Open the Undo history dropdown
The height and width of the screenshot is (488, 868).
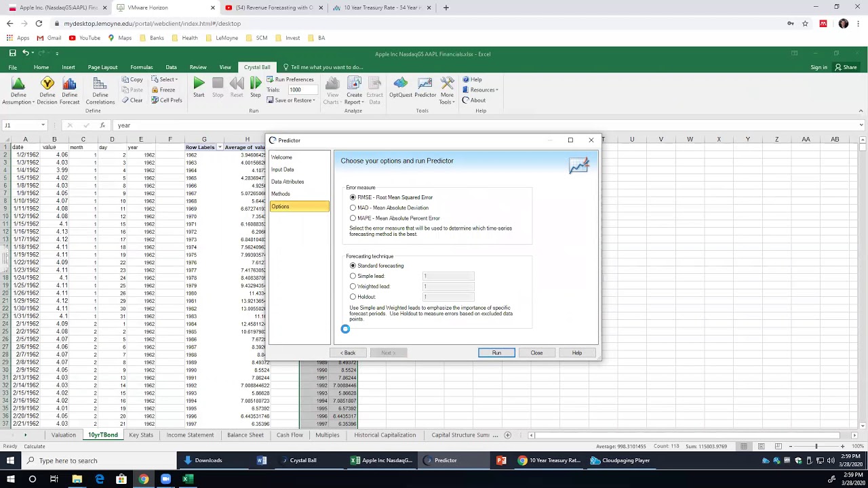[x=31, y=53]
